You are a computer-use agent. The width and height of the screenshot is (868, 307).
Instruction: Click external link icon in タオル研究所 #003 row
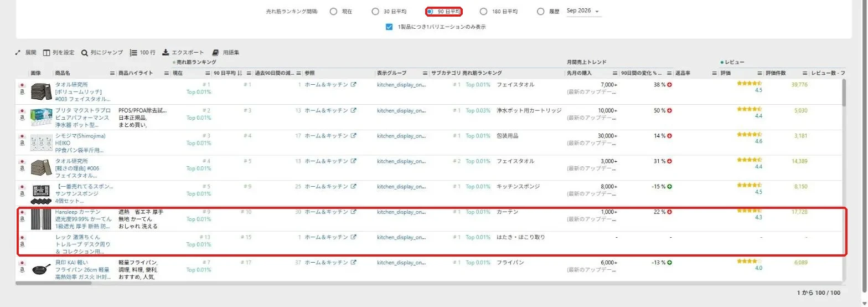click(354, 85)
